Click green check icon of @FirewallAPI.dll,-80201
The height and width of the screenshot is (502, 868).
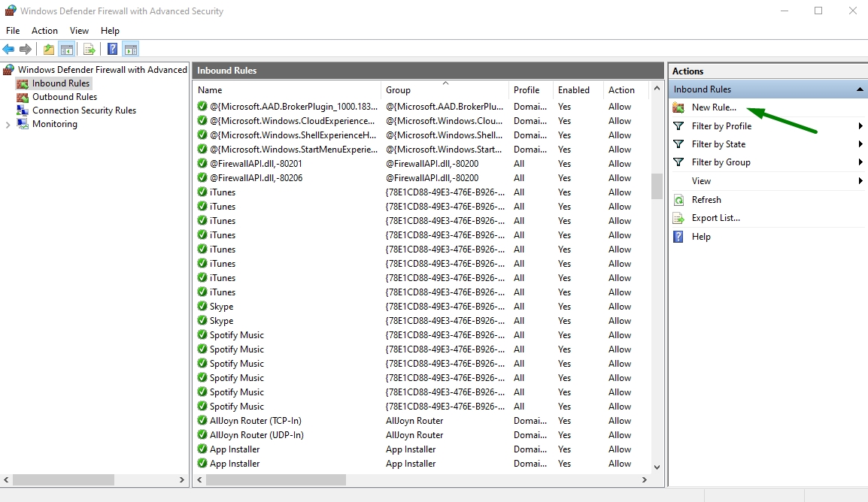(x=202, y=163)
